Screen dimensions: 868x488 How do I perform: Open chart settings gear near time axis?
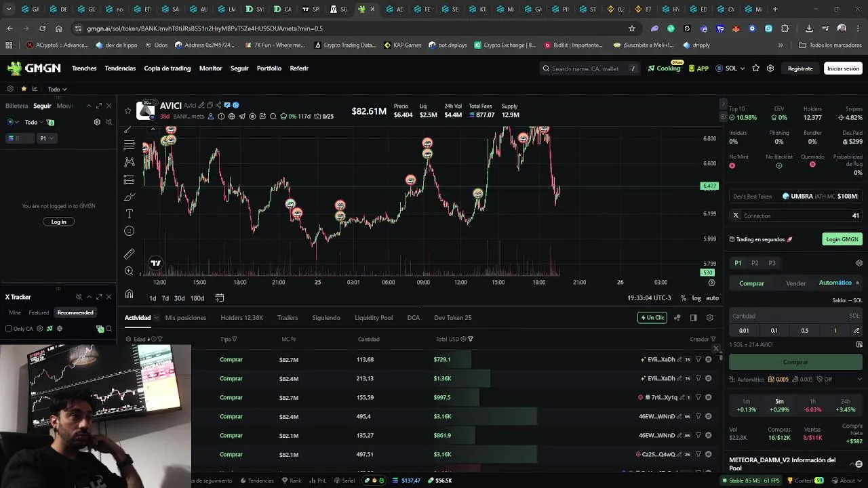[711, 282]
